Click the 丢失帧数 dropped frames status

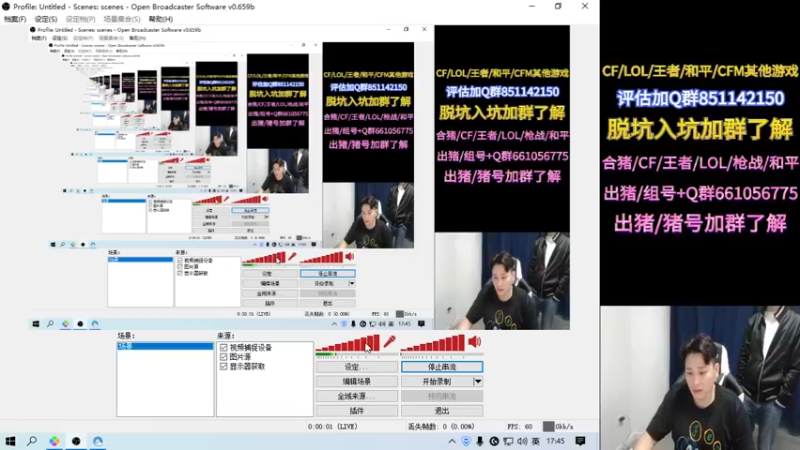point(441,427)
